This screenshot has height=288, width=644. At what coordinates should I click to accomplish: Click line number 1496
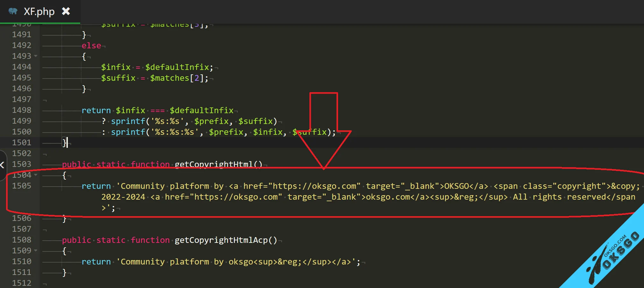[22, 88]
